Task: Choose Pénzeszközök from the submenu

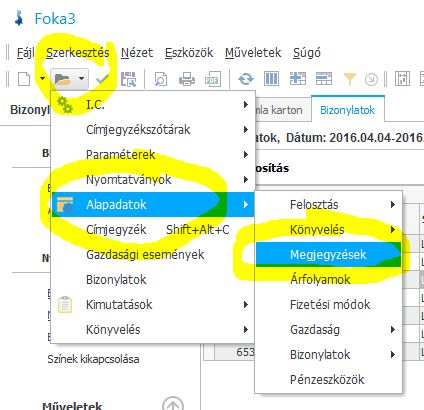Action: coord(328,380)
